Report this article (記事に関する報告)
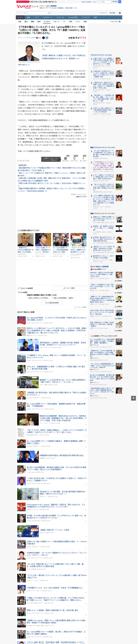 click(23, 161)
